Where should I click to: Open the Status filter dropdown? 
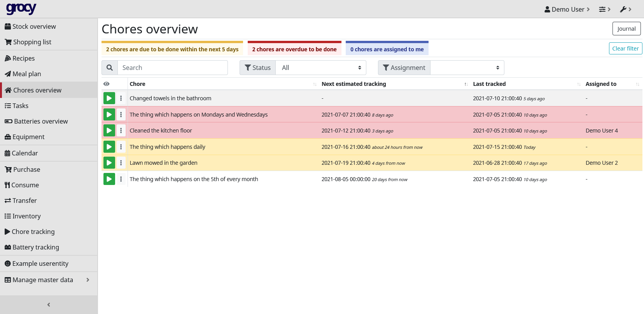321,68
